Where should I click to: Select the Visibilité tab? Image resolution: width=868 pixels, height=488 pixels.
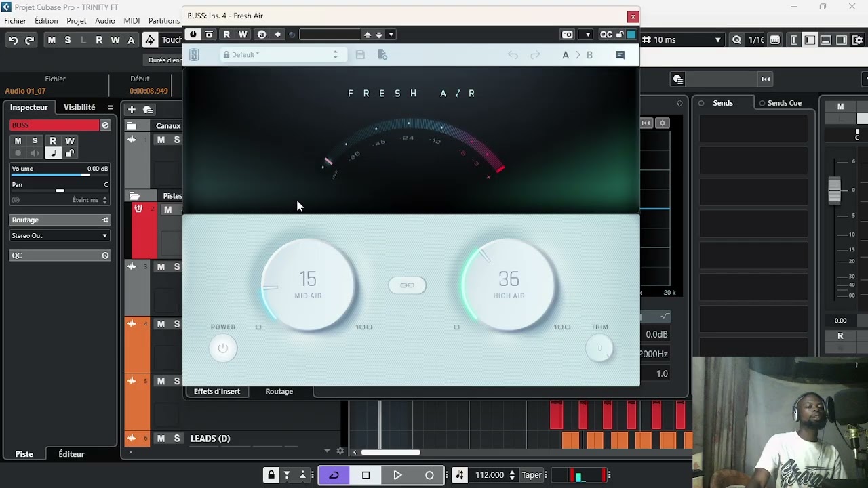[x=79, y=107]
